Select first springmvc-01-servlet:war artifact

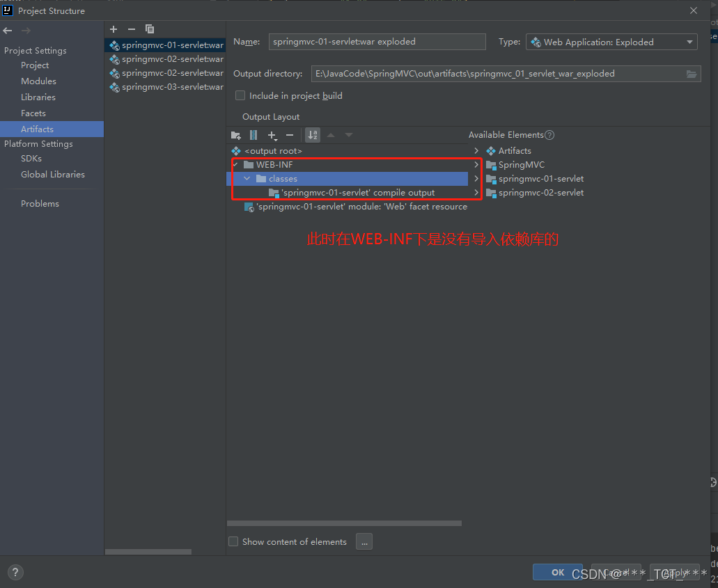point(165,45)
